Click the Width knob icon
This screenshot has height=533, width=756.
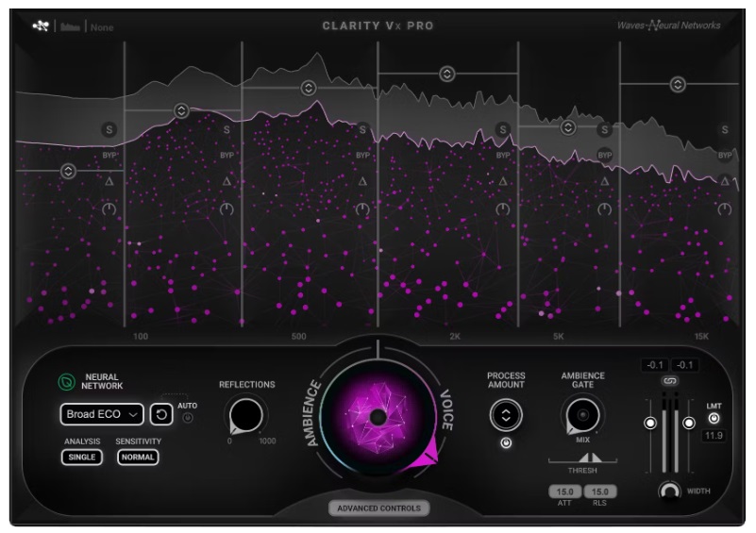[x=670, y=491]
